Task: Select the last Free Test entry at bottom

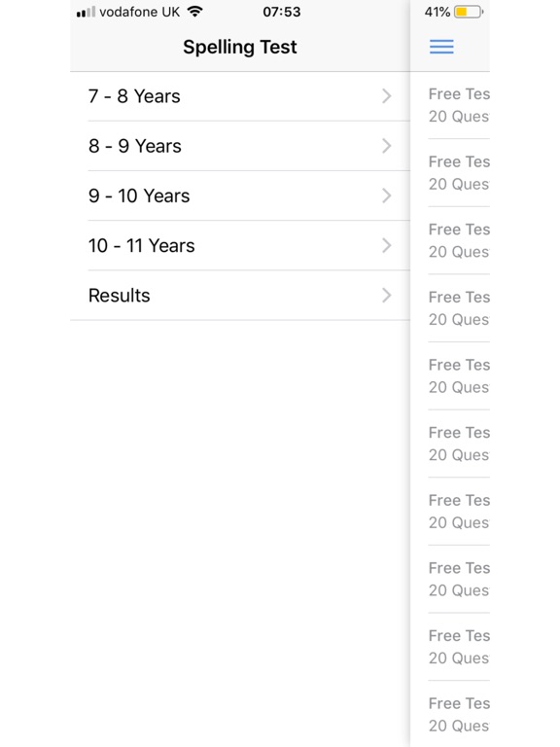Action: click(459, 714)
